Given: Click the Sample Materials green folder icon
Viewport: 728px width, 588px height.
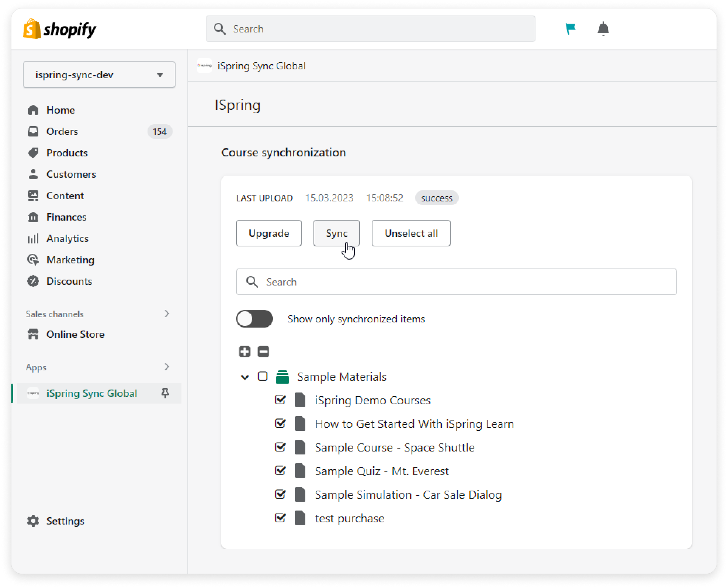Looking at the screenshot, I should [x=282, y=377].
